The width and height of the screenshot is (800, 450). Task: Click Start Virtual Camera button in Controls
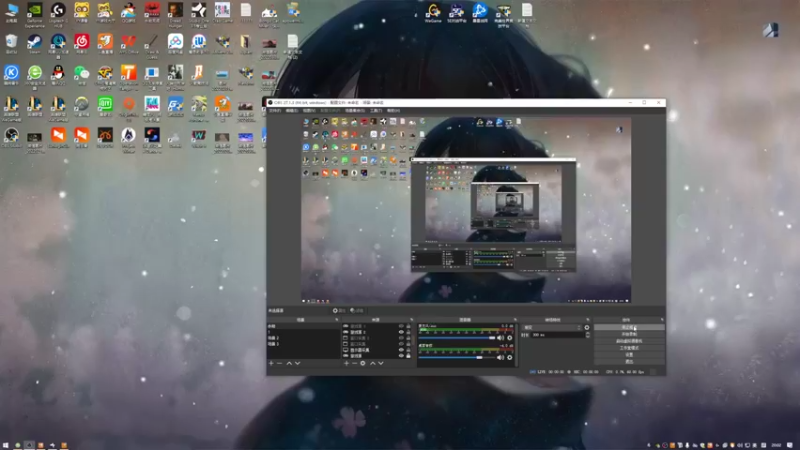coord(629,341)
